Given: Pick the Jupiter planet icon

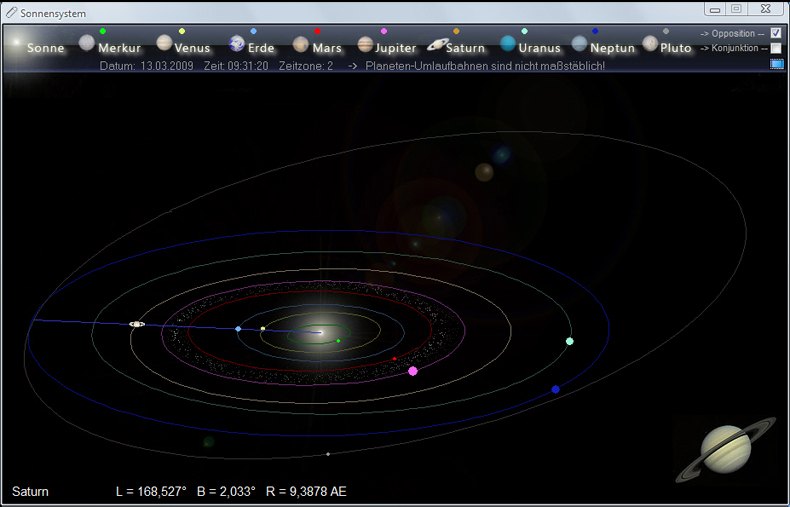Looking at the screenshot, I should [x=365, y=45].
